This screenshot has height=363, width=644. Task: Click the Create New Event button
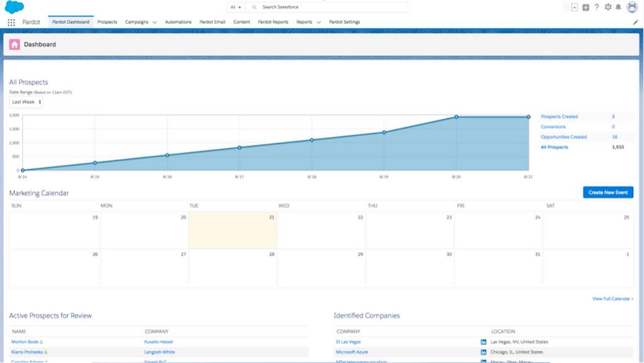608,193
